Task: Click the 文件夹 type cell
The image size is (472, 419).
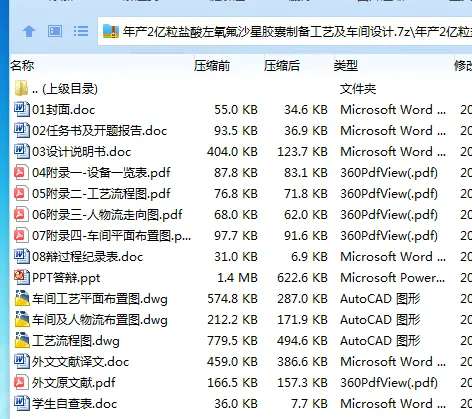Action: (x=358, y=89)
